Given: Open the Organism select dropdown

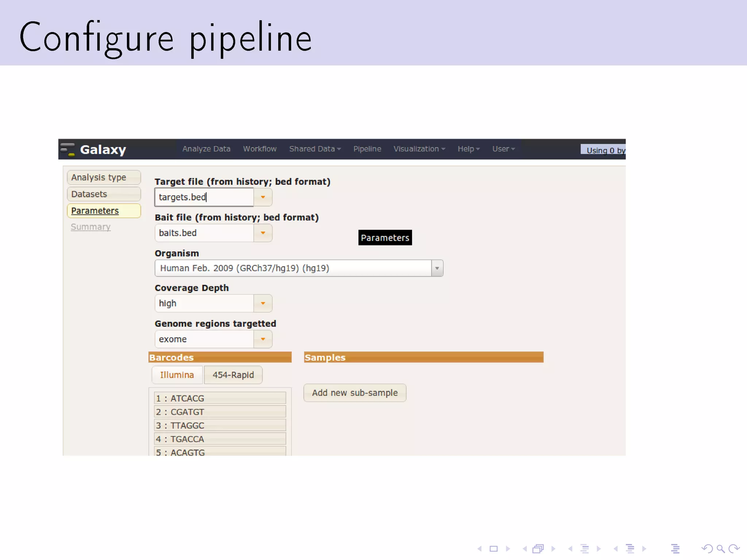Looking at the screenshot, I should (x=437, y=268).
